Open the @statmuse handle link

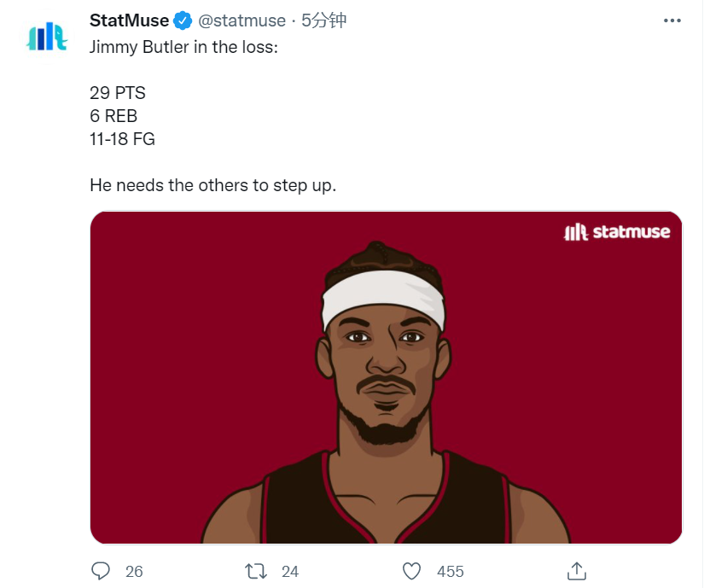pos(242,20)
